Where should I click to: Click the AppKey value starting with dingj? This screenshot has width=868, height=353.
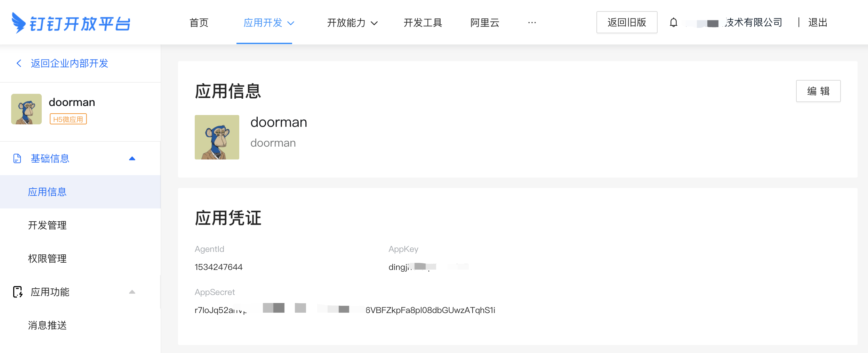[x=428, y=267]
